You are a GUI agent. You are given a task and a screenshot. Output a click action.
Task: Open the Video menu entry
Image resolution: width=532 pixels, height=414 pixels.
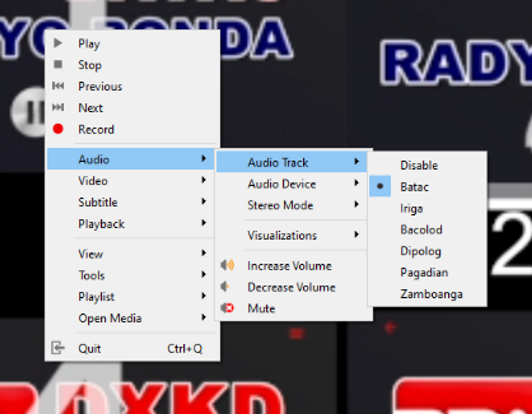pyautogui.click(x=131, y=181)
